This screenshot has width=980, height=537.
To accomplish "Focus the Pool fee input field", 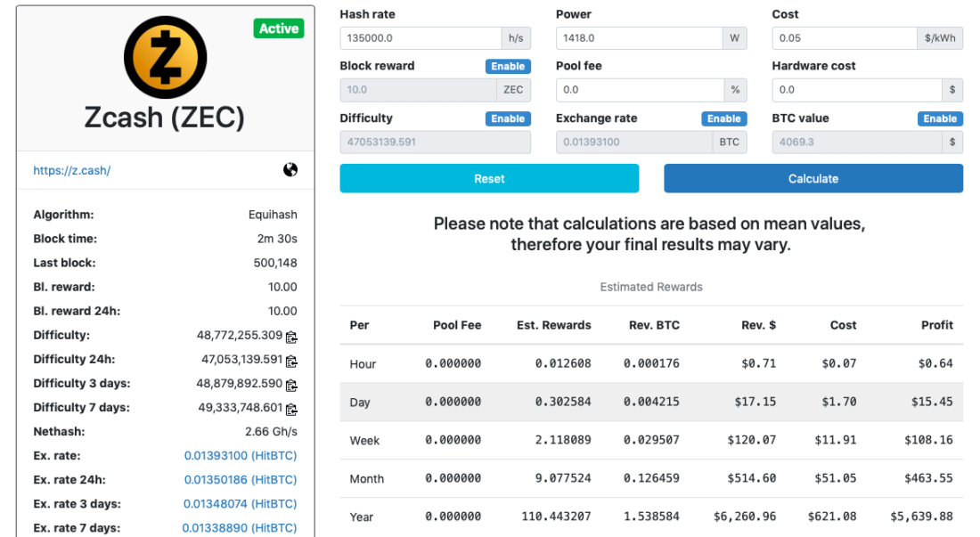I will (x=638, y=90).
